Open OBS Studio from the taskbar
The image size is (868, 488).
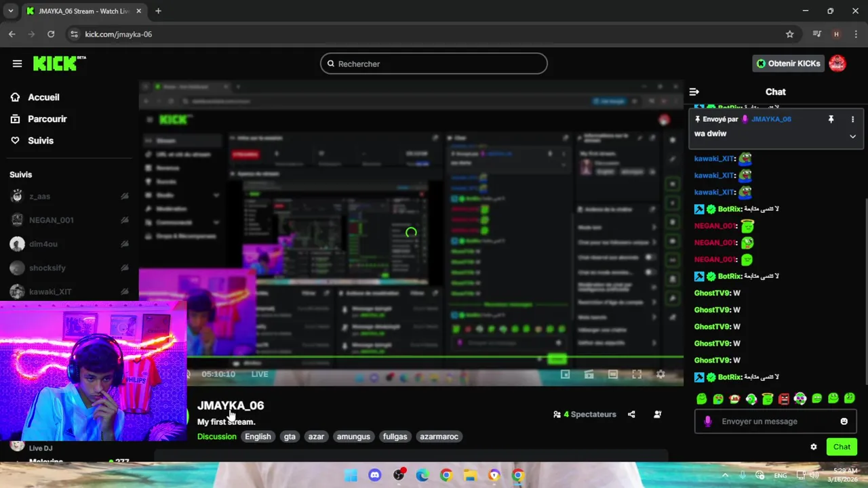point(399,475)
